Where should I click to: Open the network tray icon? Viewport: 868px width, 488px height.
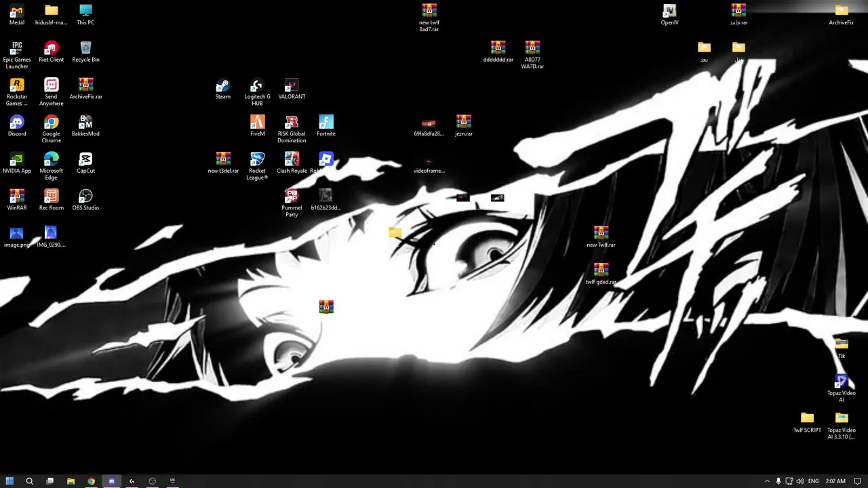[x=789, y=481]
